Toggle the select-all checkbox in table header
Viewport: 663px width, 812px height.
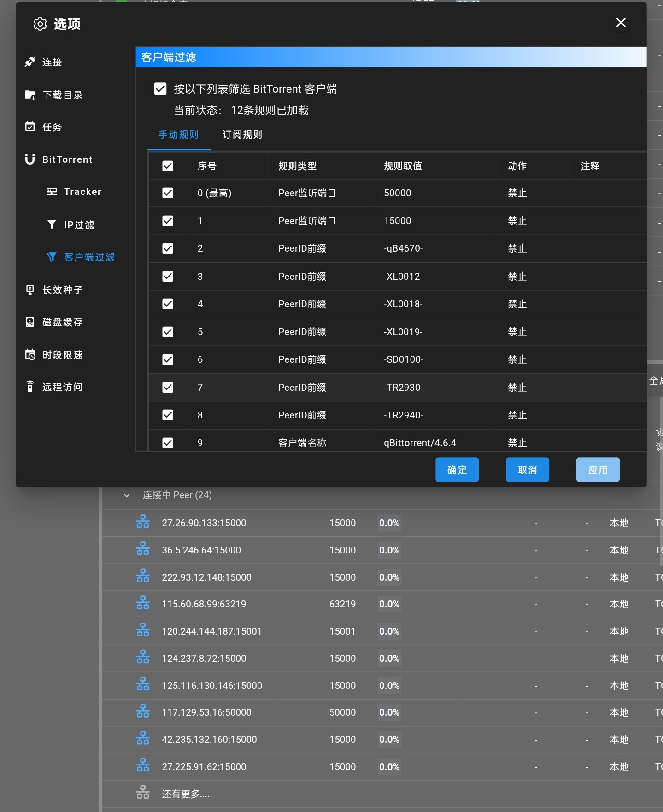168,166
